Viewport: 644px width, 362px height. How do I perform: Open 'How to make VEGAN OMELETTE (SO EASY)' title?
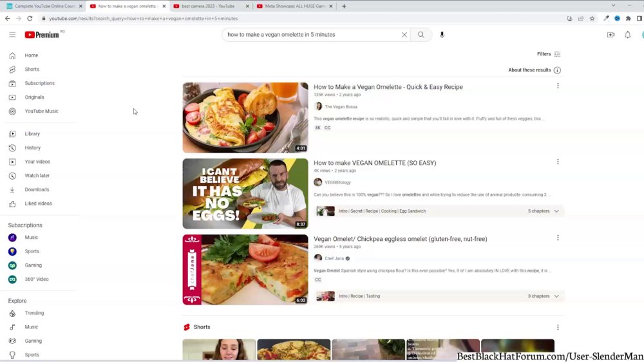coord(375,163)
